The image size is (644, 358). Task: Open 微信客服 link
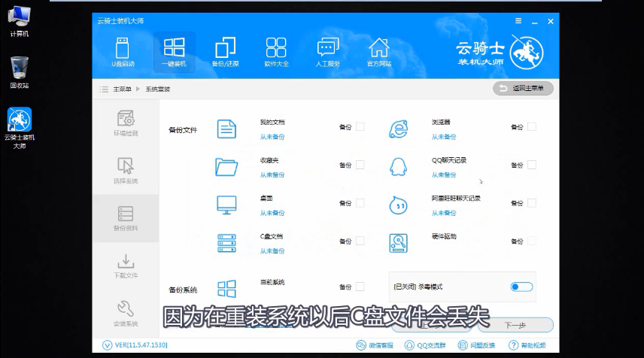375,345
